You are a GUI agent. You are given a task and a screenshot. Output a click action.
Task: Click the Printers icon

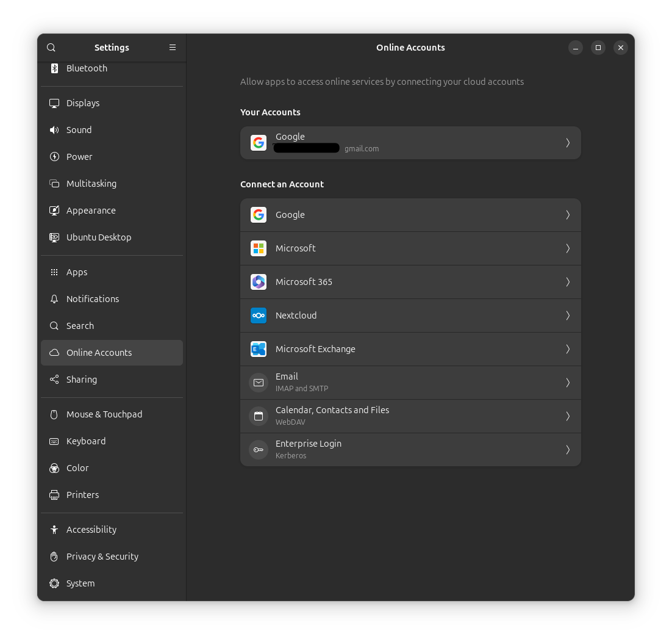[54, 495]
